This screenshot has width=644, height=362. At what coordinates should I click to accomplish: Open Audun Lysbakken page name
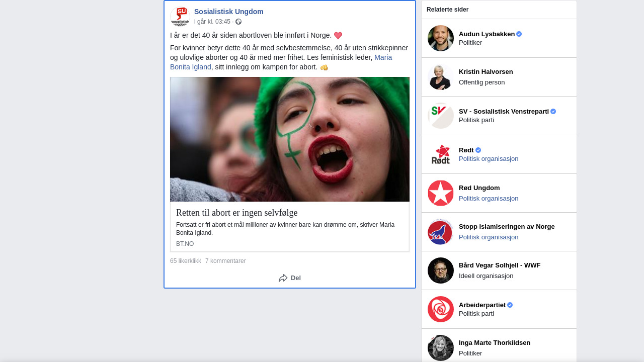point(487,34)
